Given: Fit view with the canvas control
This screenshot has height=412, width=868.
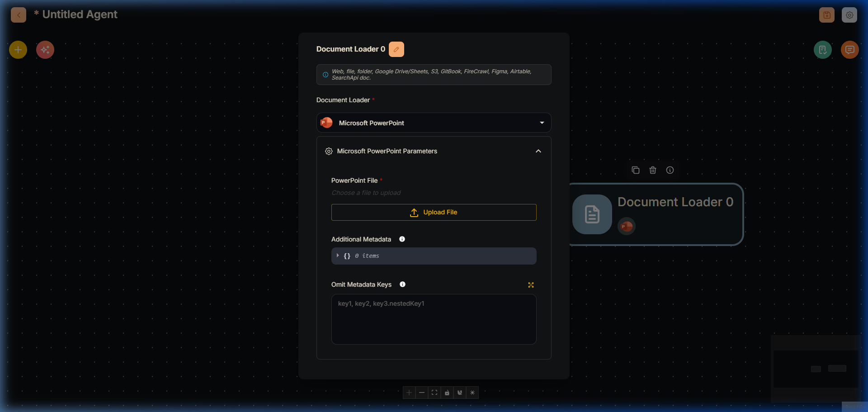Looking at the screenshot, I should pos(434,393).
